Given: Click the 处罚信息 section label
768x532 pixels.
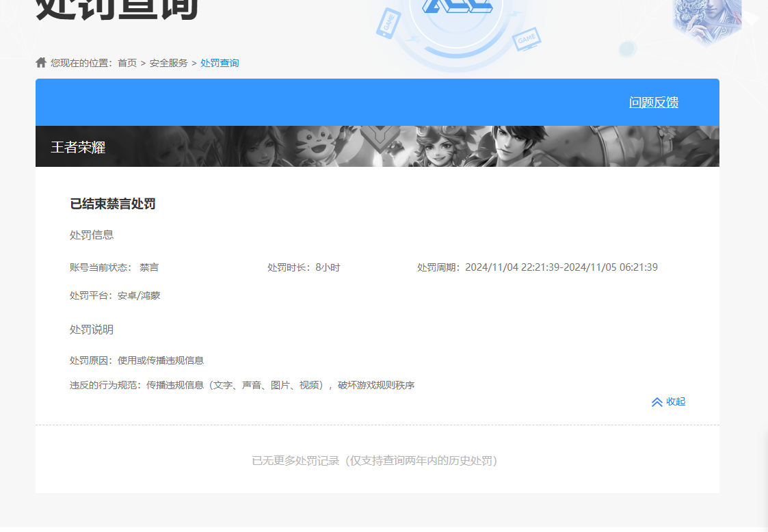Looking at the screenshot, I should 92,235.
